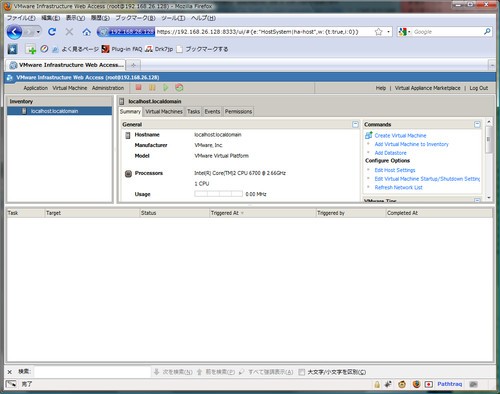
Task: Click the star icon in bookmarks toolbar
Action: point(12,49)
